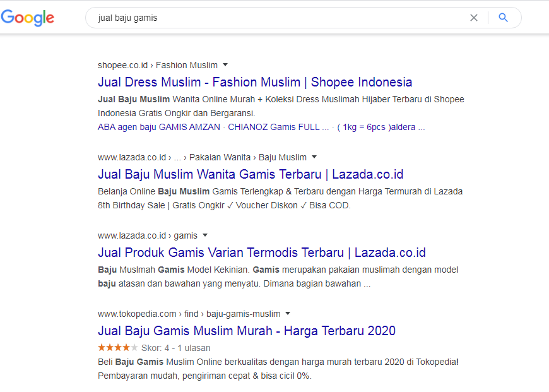Open Jual Baju Muslim Wanita Gamis Terbaru result

click(251, 174)
